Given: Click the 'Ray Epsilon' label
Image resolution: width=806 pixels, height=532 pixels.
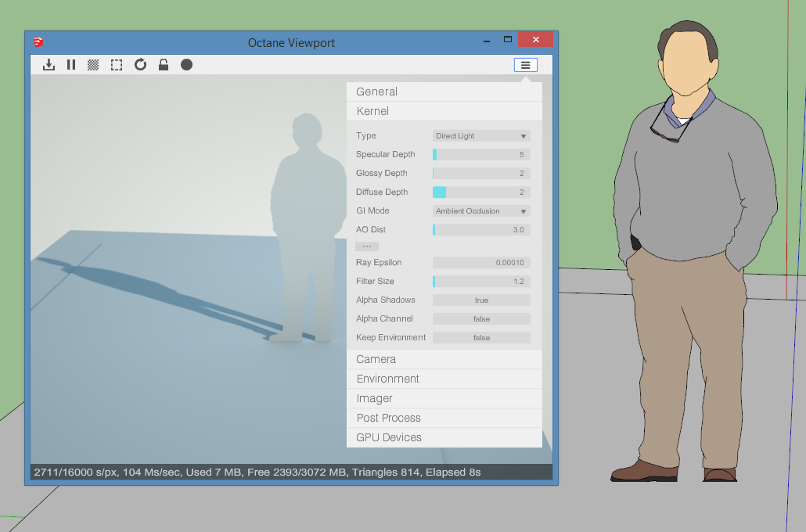Looking at the screenshot, I should pos(379,262).
